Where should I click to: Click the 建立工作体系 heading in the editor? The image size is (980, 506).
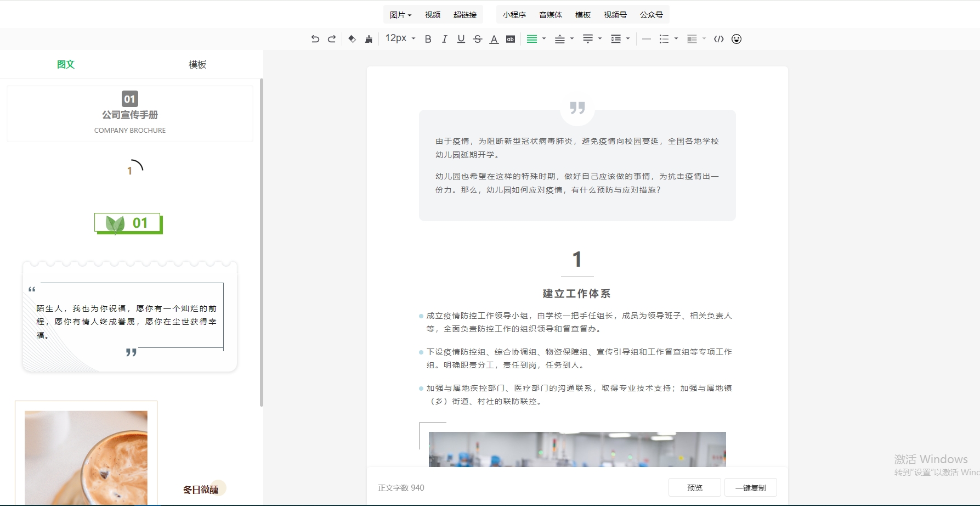click(577, 294)
